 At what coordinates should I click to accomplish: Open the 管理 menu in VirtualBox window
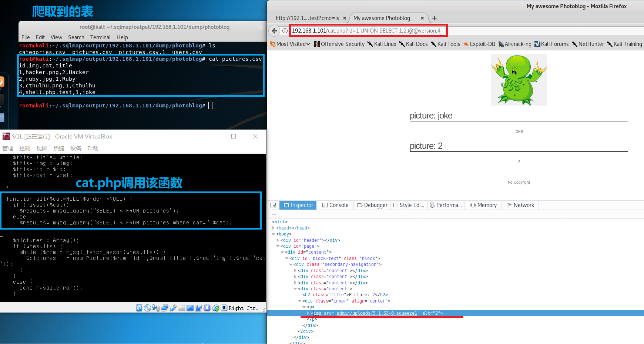(x=8, y=148)
